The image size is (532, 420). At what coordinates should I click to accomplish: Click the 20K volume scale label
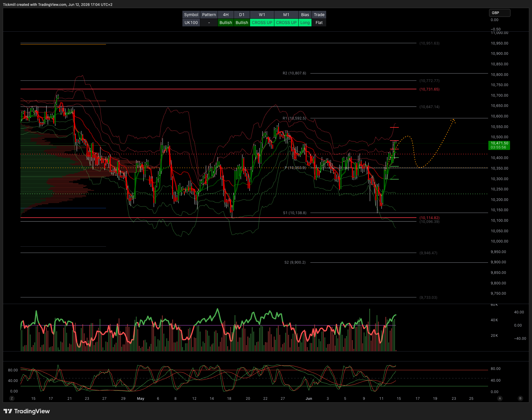point(494,336)
